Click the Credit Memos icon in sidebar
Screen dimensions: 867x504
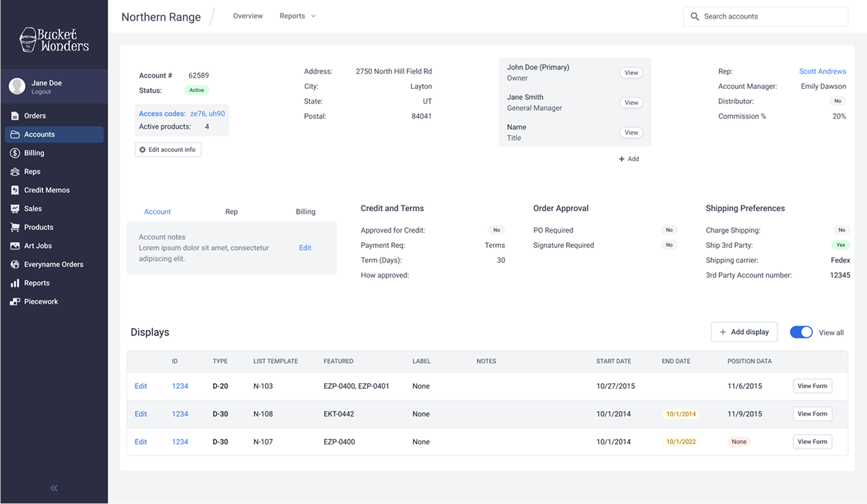[15, 190]
